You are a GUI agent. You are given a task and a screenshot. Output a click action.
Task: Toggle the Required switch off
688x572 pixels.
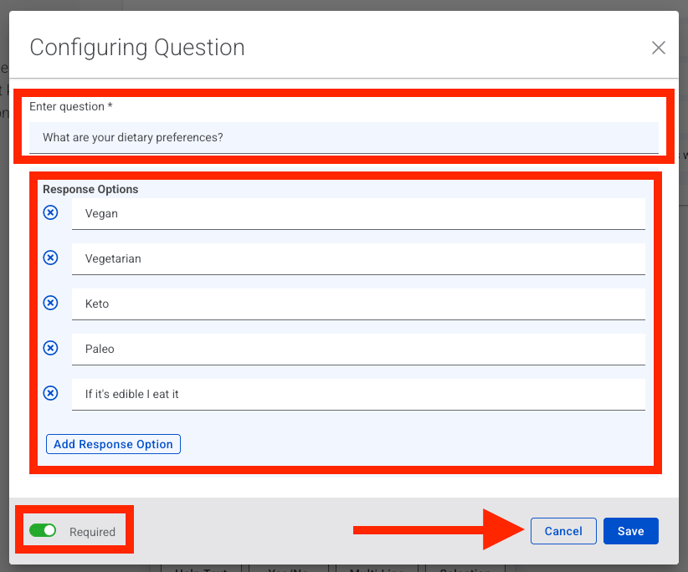[x=43, y=531]
